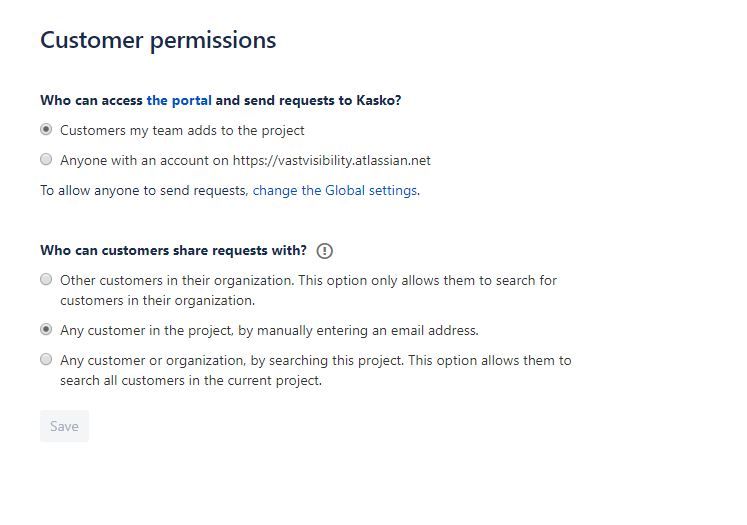Choose 'Any customer or organization' radio button
This screenshot has height=525, width=747.
(x=46, y=359)
